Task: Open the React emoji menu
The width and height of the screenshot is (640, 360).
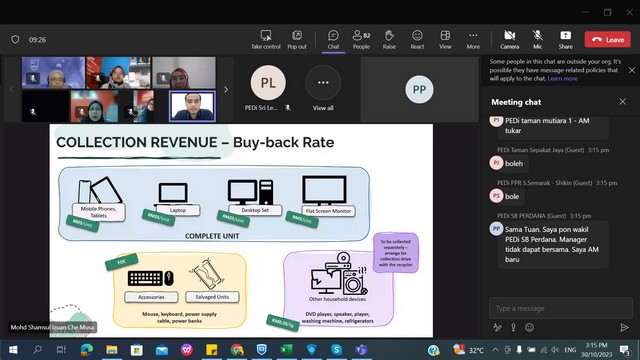Action: click(417, 40)
